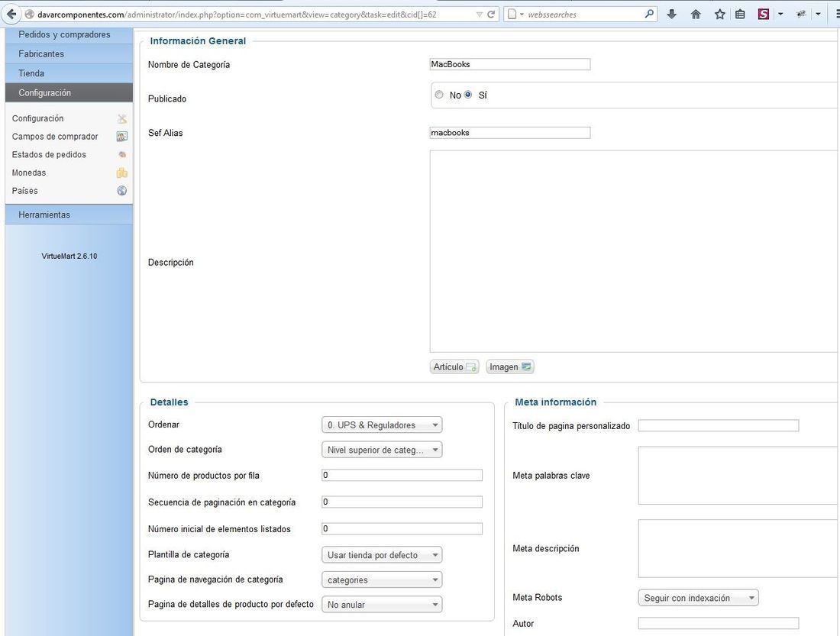Click the search magnifier icon

pos(649,14)
